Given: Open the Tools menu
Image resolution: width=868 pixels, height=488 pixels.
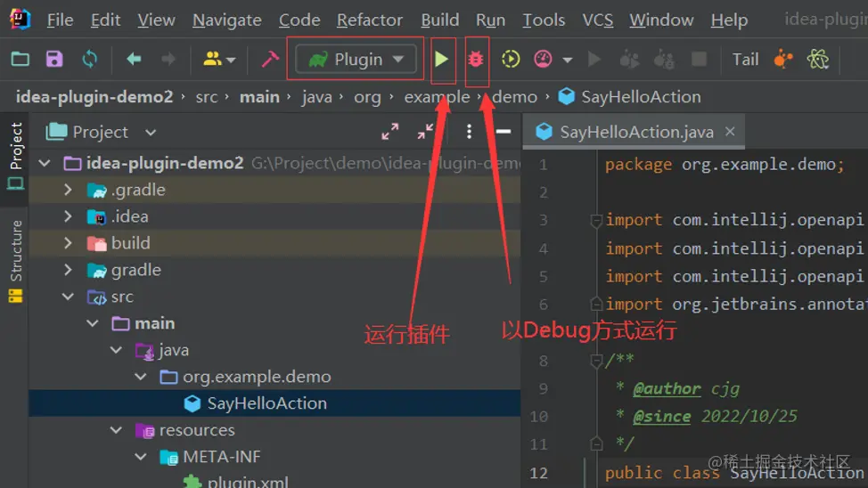Looking at the screenshot, I should pyautogui.click(x=544, y=20).
